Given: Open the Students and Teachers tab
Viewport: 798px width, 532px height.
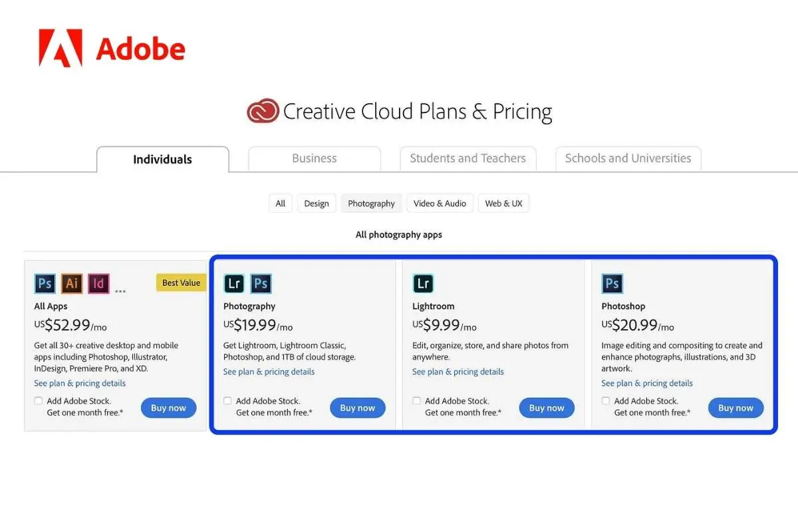Looking at the screenshot, I should 468,159.
